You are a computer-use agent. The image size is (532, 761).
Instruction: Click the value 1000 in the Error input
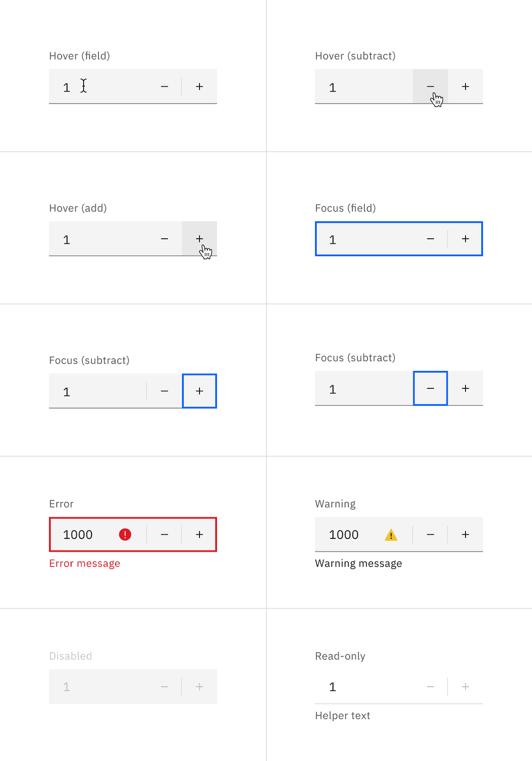(x=79, y=534)
